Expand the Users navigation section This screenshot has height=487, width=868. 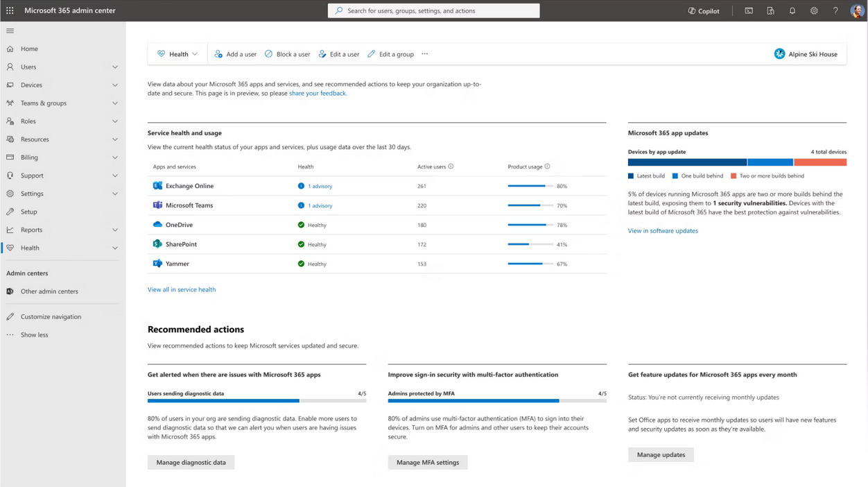(x=115, y=67)
